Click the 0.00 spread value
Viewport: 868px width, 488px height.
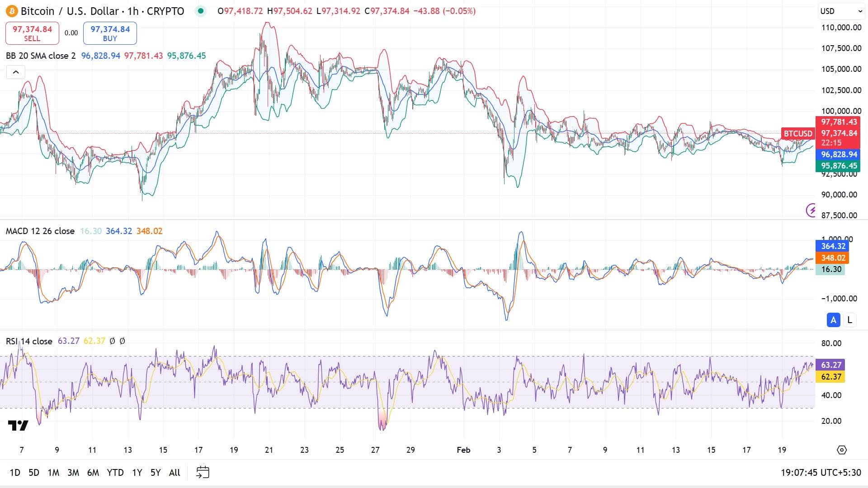pos(71,33)
